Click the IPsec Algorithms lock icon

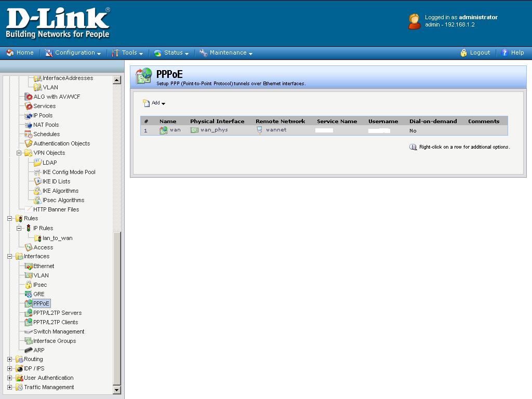37,200
